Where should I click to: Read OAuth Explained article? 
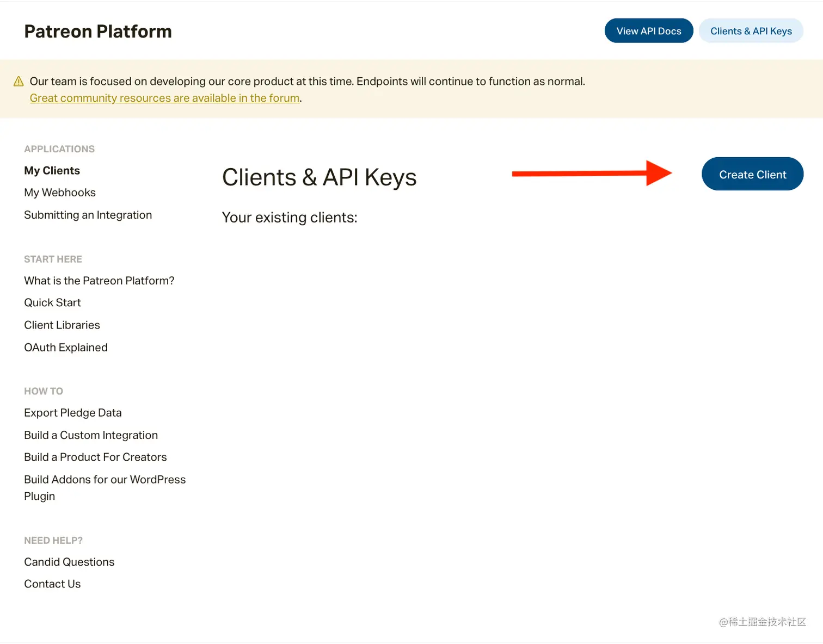point(66,348)
